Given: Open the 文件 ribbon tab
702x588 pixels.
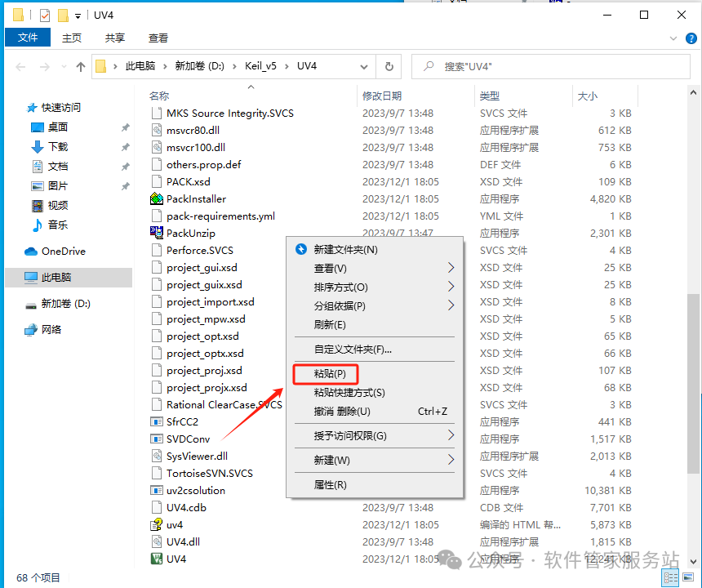Looking at the screenshot, I should (x=28, y=38).
